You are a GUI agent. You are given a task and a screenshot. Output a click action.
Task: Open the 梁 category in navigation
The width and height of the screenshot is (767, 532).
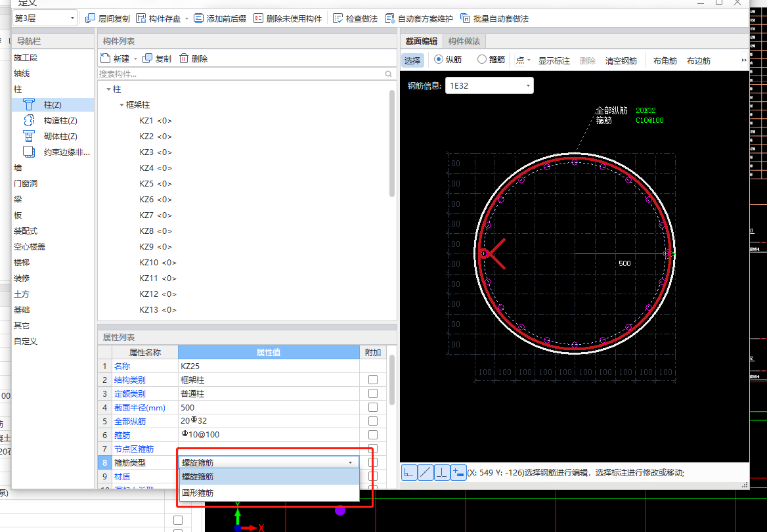(18, 199)
